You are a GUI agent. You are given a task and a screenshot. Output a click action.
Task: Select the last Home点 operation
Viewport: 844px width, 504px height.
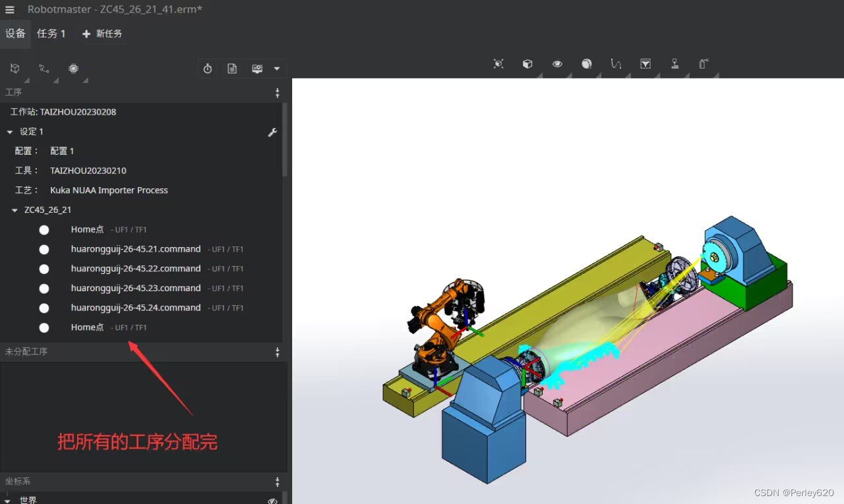click(x=88, y=327)
